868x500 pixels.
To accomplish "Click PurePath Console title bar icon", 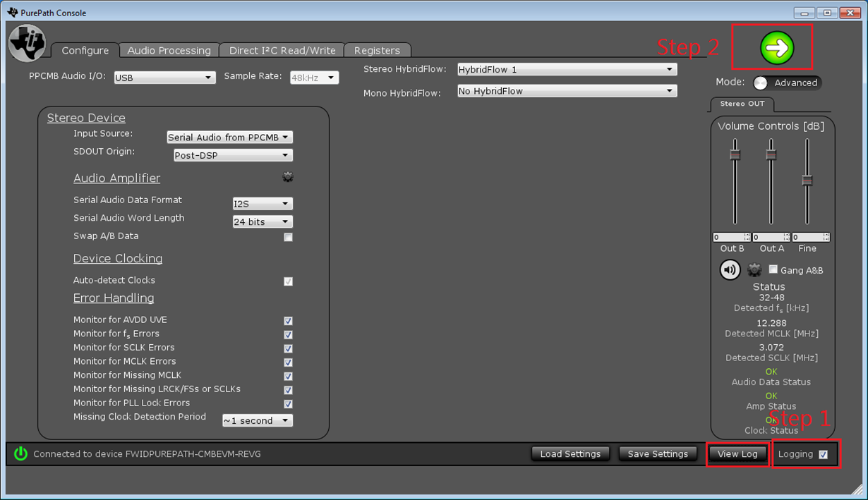I will pos(12,12).
